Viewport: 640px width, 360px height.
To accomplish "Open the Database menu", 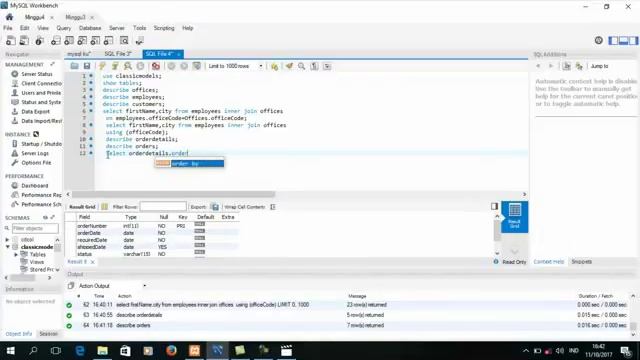I will pyautogui.click(x=90, y=28).
